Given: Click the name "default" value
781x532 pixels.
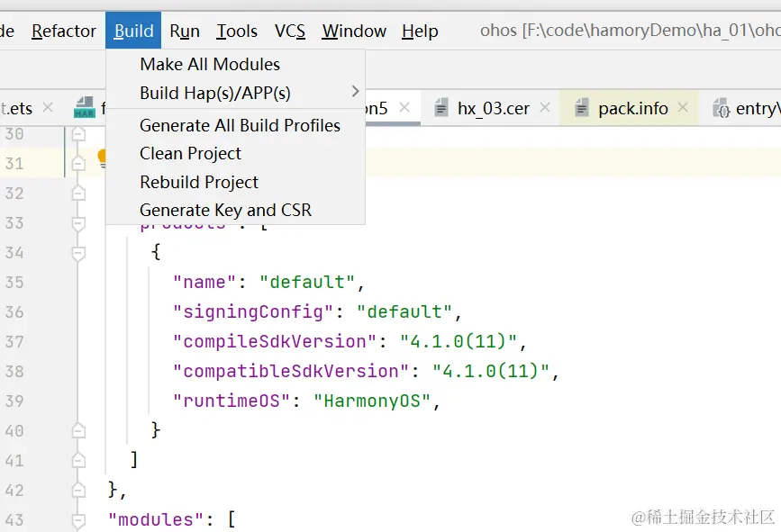Looking at the screenshot, I should (x=307, y=282).
